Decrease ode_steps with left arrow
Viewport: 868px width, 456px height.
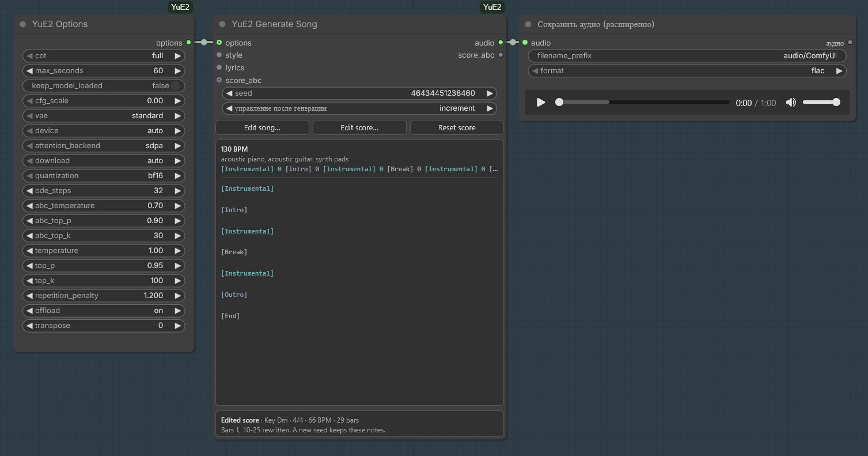(29, 191)
